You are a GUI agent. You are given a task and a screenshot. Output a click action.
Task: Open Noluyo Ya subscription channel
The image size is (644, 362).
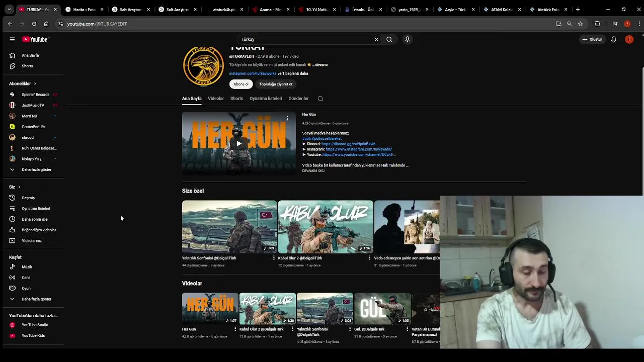click(x=32, y=159)
